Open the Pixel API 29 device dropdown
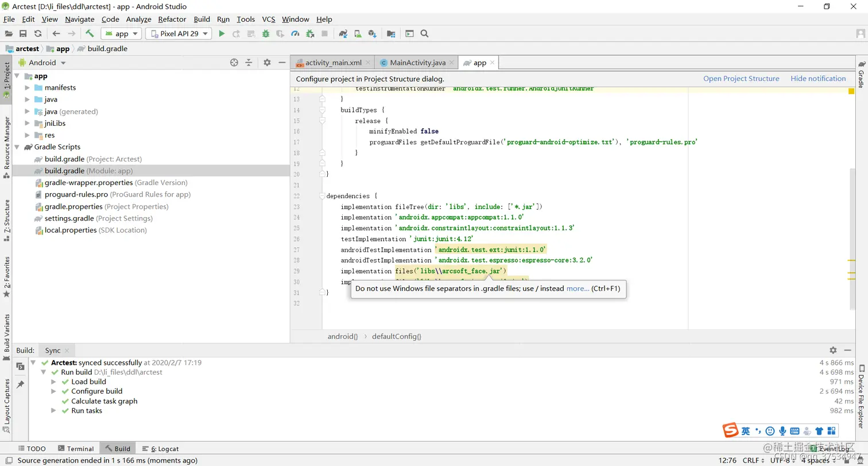 [x=179, y=34]
